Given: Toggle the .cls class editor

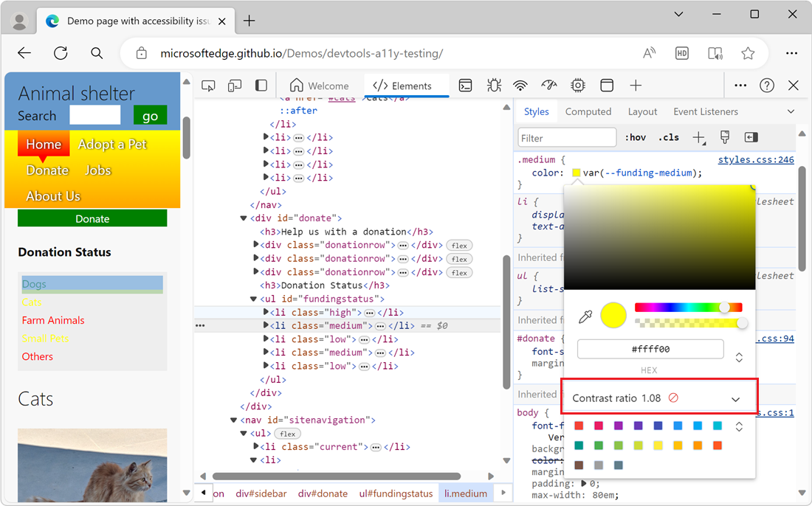Looking at the screenshot, I should pos(668,136).
